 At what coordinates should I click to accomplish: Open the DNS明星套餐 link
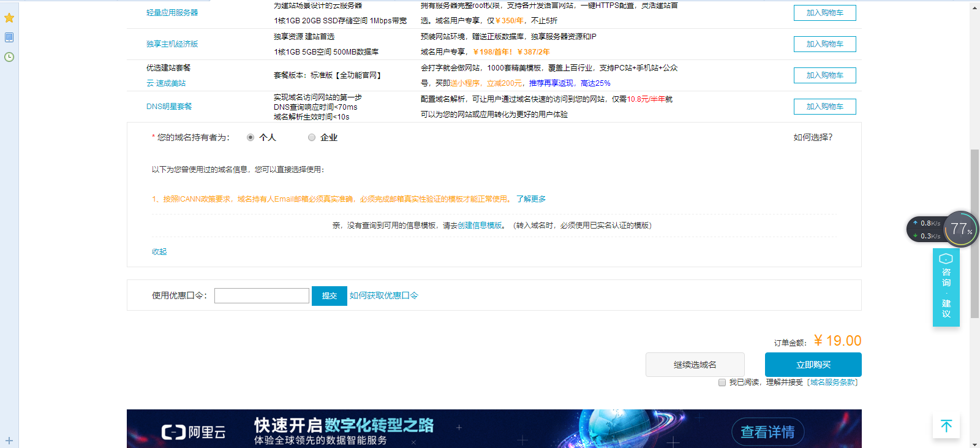coord(169,107)
